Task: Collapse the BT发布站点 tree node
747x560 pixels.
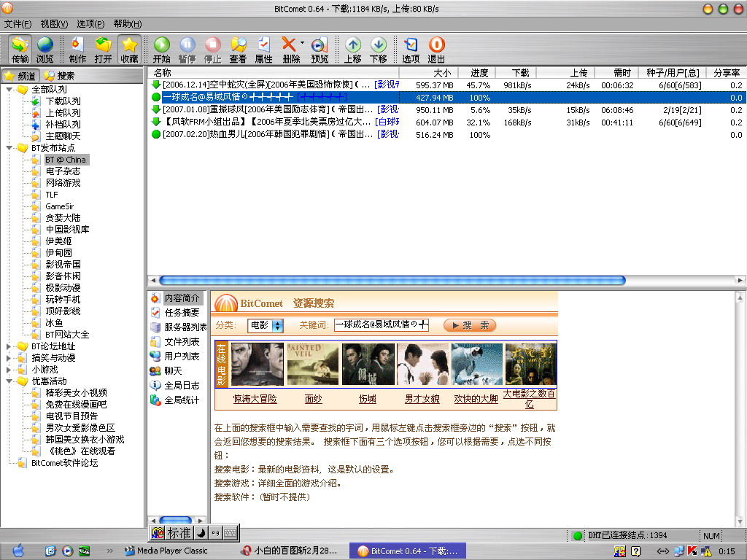Action: click(x=9, y=148)
